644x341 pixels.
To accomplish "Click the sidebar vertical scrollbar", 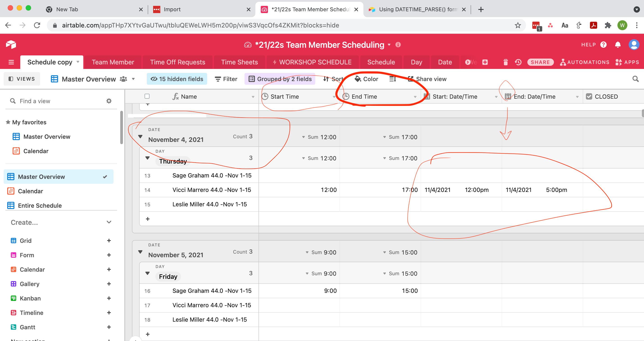I will [122, 127].
